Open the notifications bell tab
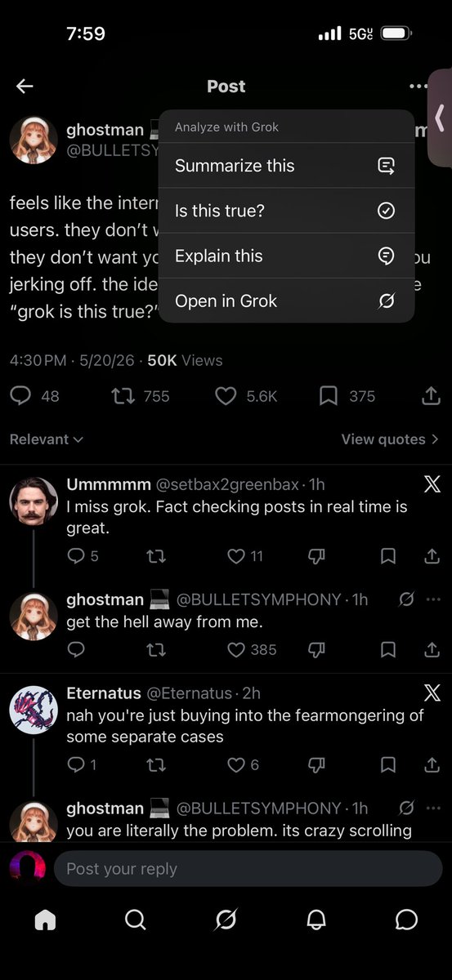The width and height of the screenshot is (452, 980). (x=316, y=920)
